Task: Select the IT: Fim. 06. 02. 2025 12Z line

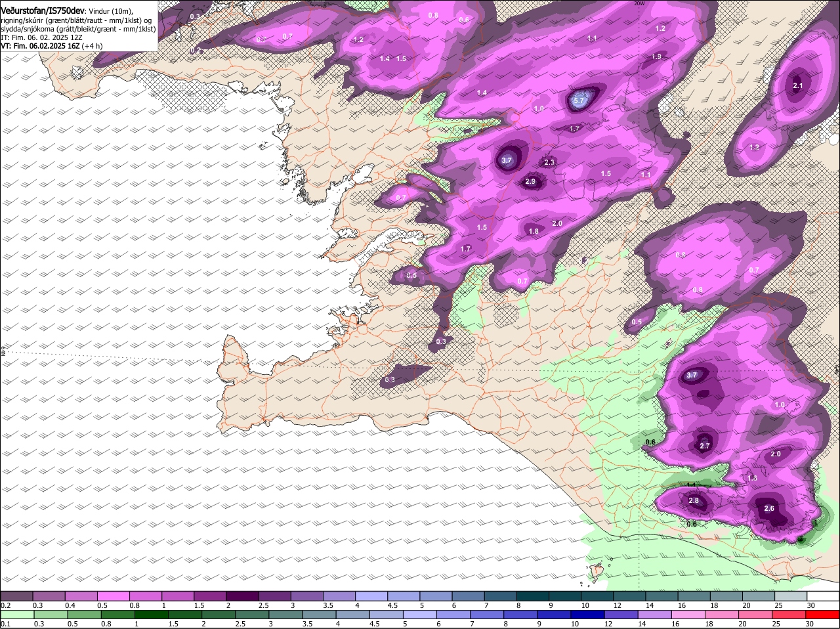Action: [42, 37]
